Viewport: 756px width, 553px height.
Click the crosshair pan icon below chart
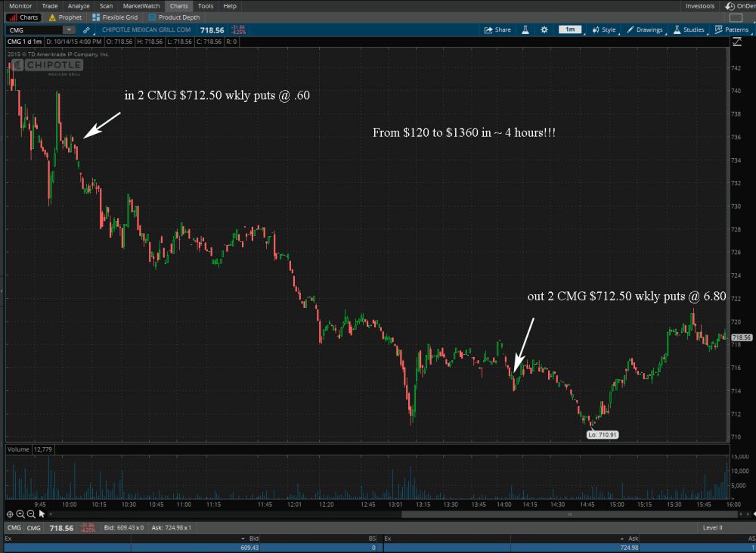click(x=10, y=514)
